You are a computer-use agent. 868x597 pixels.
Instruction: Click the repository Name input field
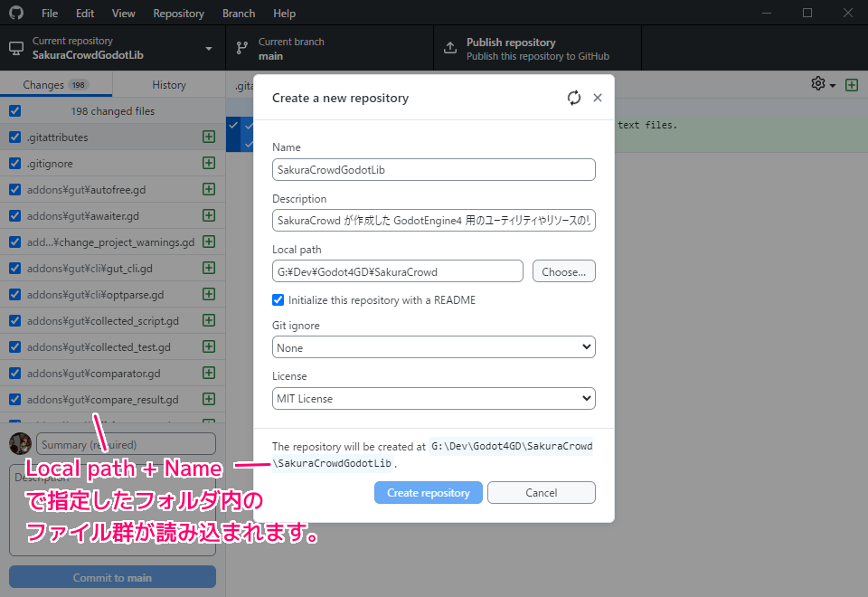pos(433,169)
